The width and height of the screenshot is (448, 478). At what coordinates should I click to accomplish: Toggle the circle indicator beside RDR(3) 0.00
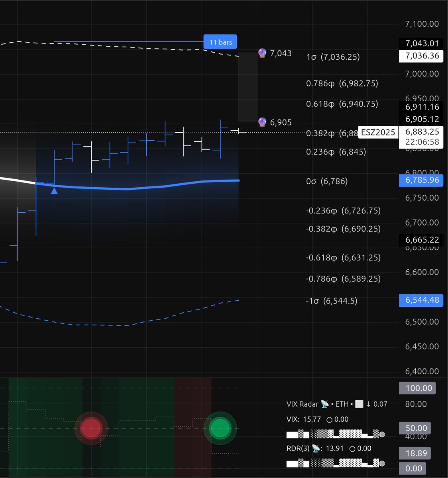(x=352, y=449)
